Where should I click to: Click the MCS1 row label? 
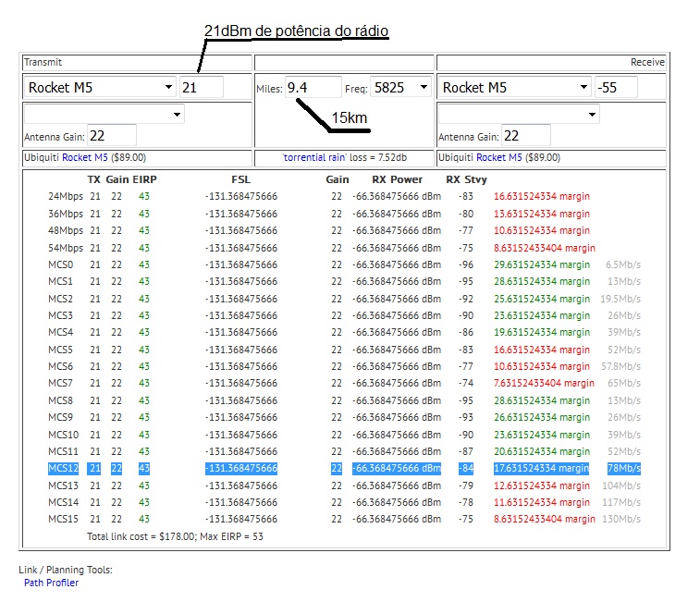(61, 281)
